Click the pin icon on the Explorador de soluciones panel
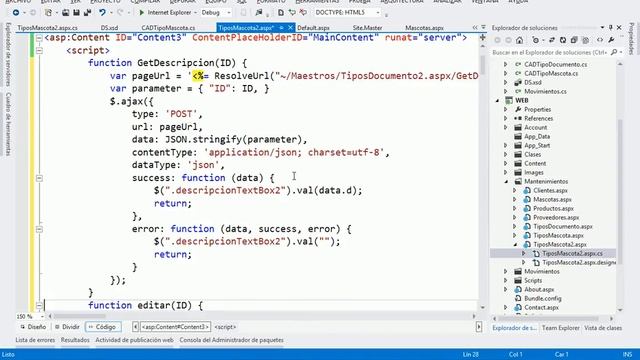 [611, 28]
